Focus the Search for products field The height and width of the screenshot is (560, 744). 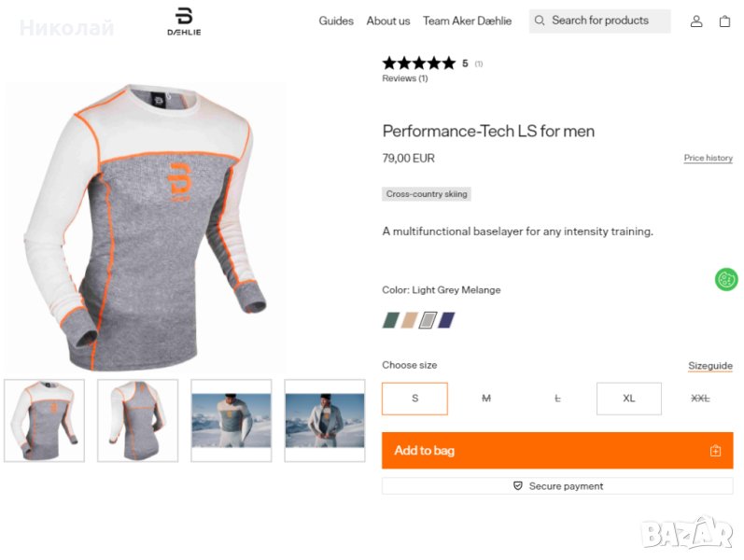(607, 21)
